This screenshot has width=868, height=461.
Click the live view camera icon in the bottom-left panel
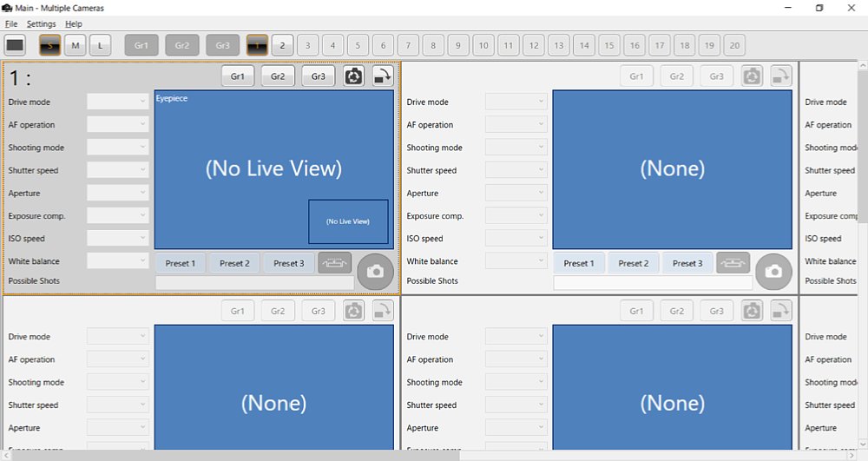click(x=354, y=311)
